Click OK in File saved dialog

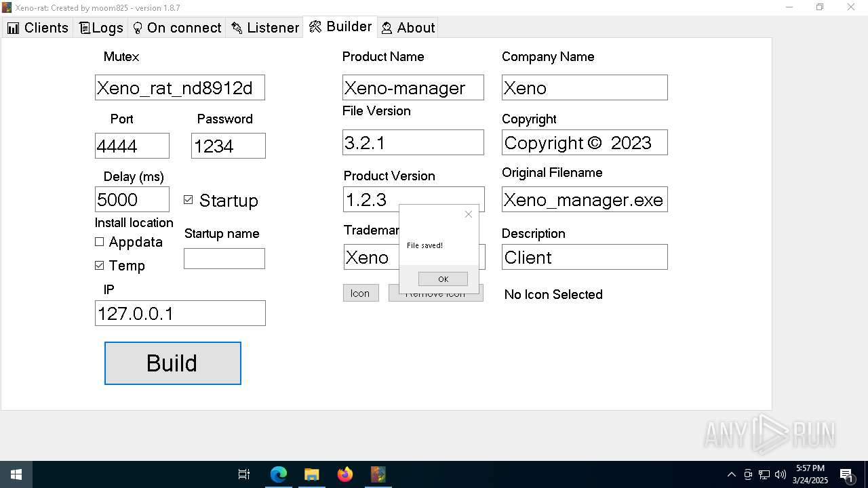[443, 279]
